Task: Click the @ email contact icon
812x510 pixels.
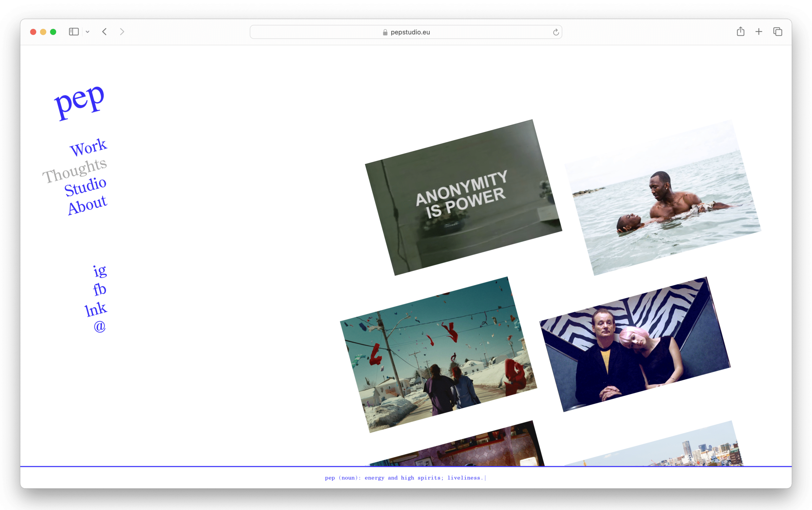Action: [x=100, y=326]
